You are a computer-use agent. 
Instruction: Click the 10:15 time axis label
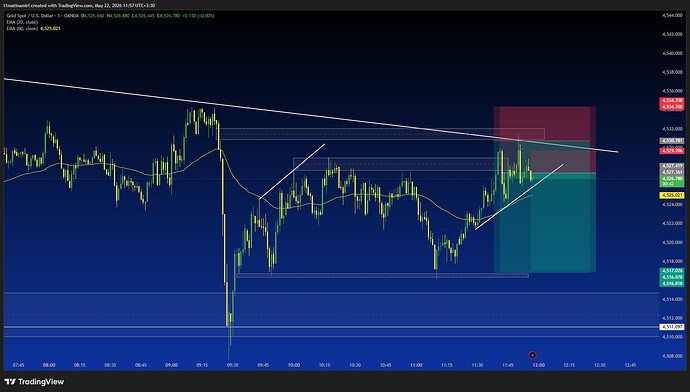coord(324,365)
